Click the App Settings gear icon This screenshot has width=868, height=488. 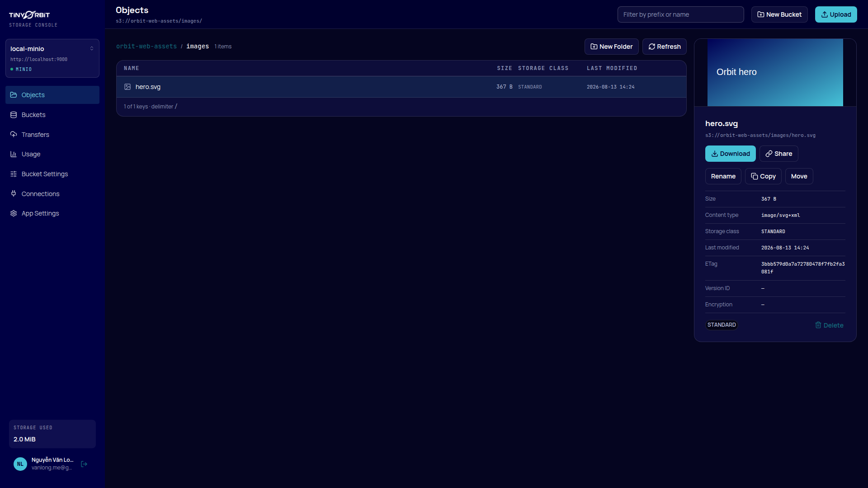pos(14,213)
